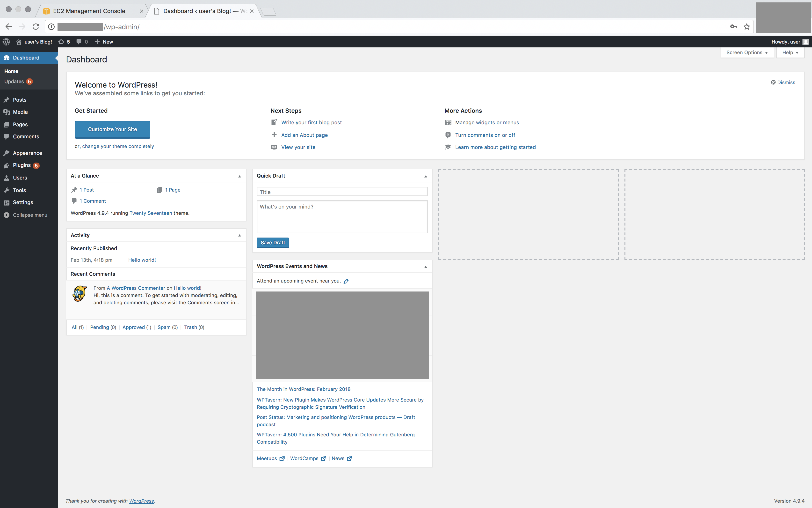Screen dimensions: 812x508
Task: Open the Updates submenu item
Action: coord(18,81)
